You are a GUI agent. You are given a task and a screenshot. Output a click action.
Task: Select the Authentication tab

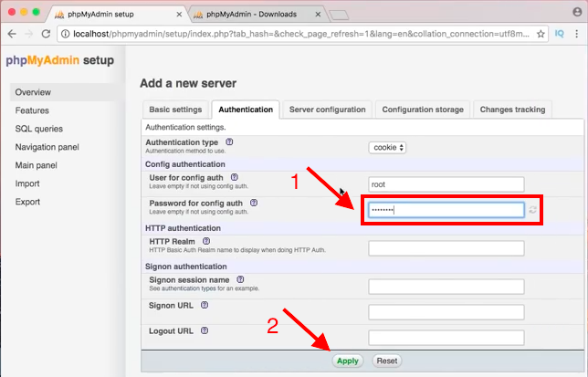pyautogui.click(x=246, y=110)
